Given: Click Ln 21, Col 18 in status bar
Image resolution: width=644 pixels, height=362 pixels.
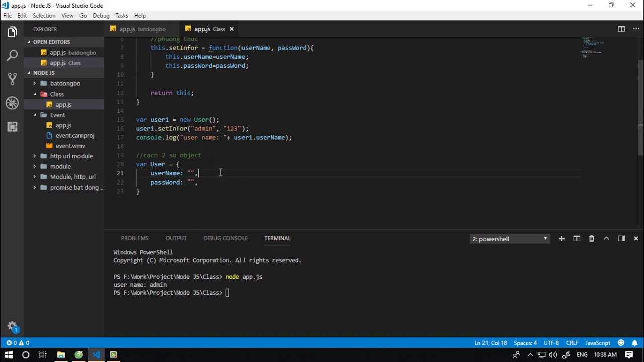Looking at the screenshot, I should tap(491, 343).
